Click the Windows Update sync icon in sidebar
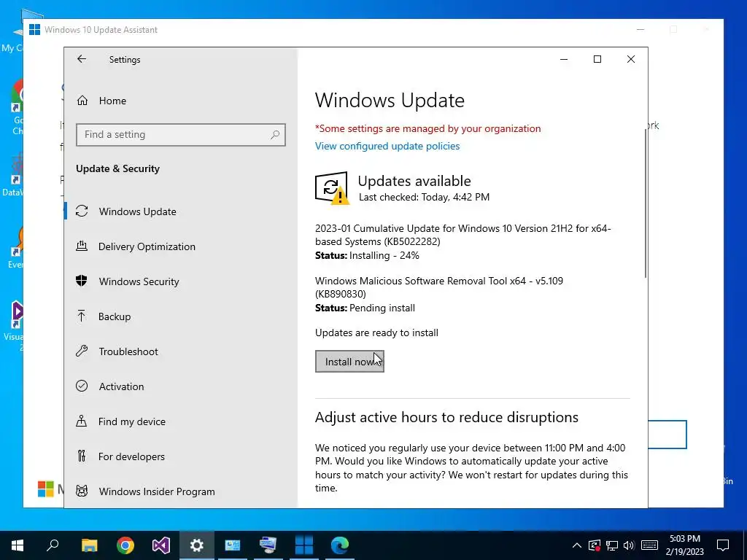Screen dimensions: 747x560 [x=82, y=211]
